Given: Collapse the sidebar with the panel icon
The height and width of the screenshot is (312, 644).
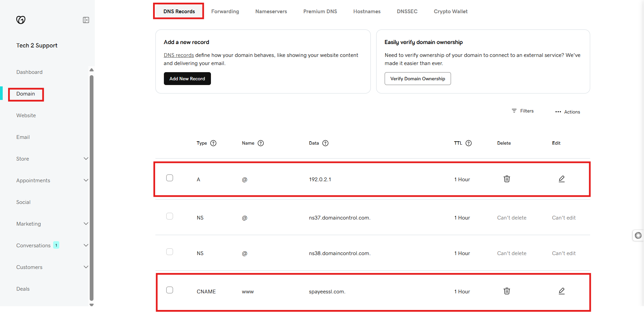Looking at the screenshot, I should click(x=86, y=20).
